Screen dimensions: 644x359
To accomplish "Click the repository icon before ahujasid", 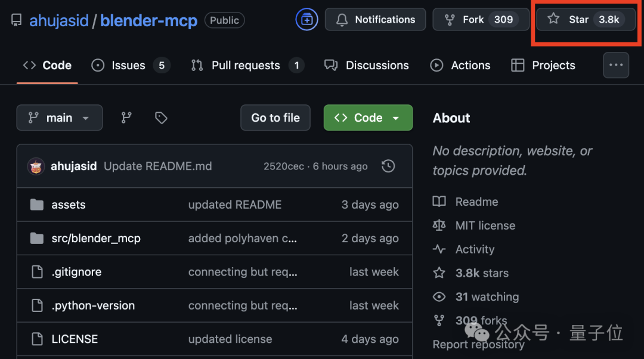I will point(16,21).
